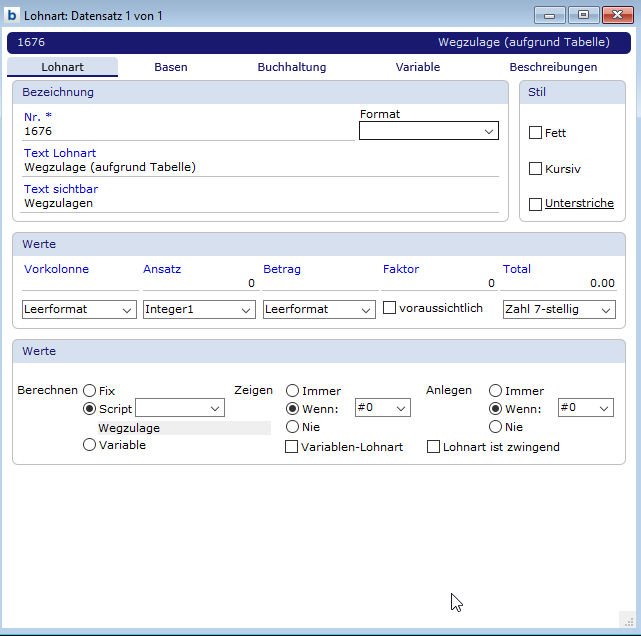
Task: Check the Lohnart ist zwingend option
Action: point(434,447)
